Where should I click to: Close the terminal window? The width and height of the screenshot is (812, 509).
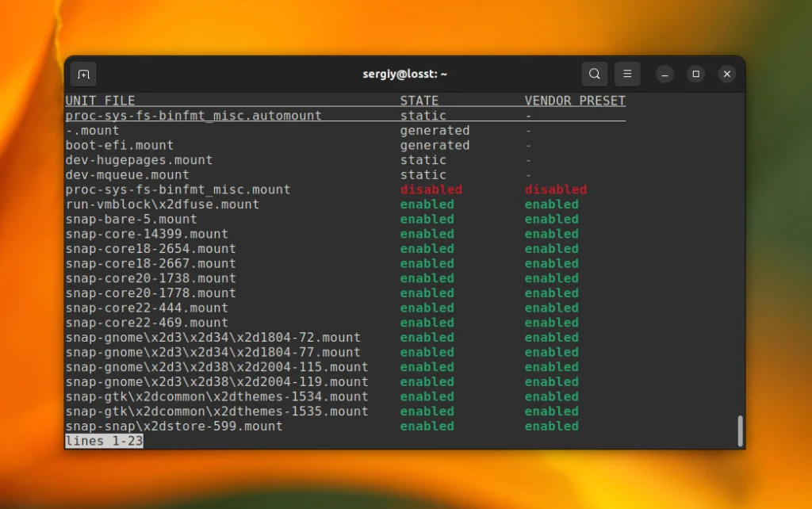(726, 74)
